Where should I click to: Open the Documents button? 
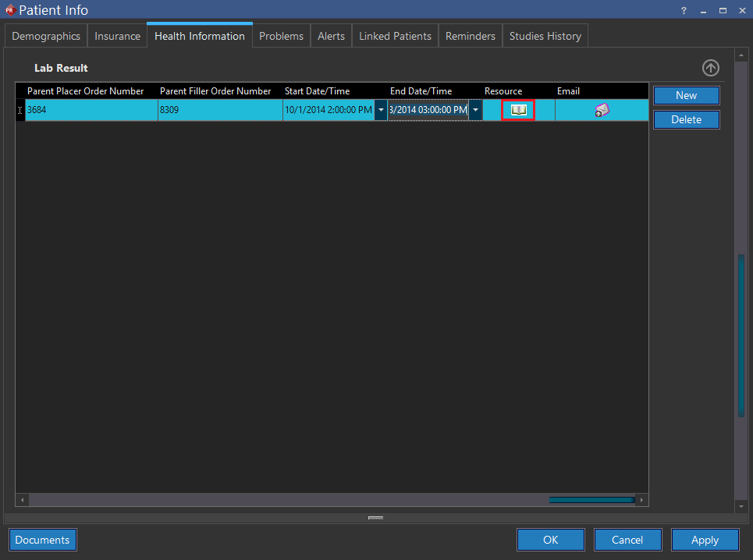43,540
